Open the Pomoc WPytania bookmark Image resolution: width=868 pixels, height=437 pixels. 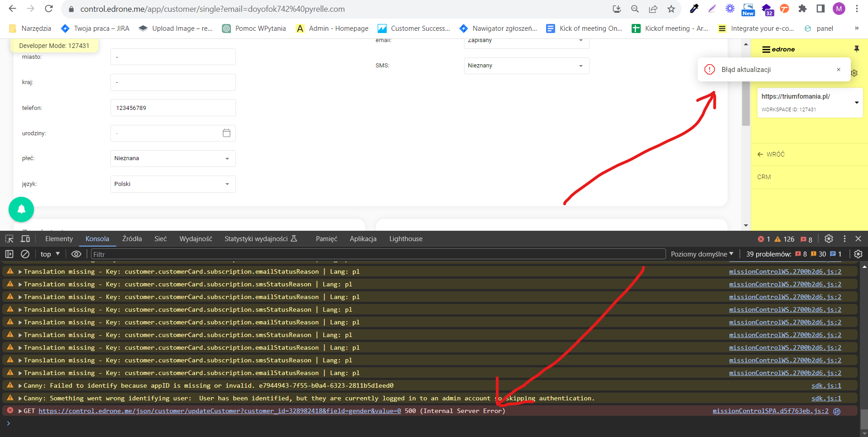click(x=254, y=28)
